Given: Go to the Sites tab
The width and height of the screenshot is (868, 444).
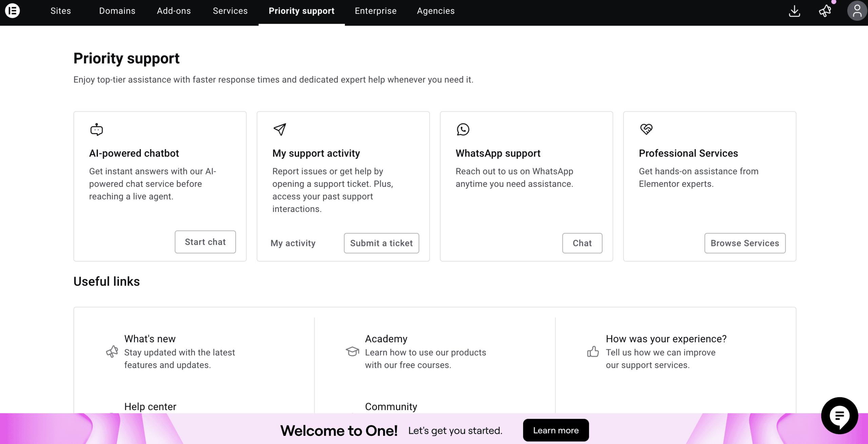Looking at the screenshot, I should (x=61, y=11).
